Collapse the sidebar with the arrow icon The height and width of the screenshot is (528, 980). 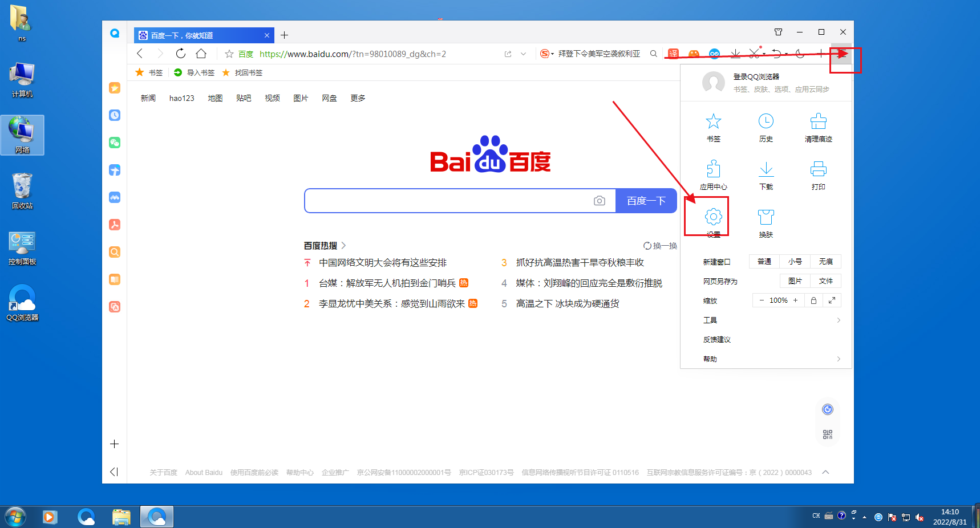[114, 472]
